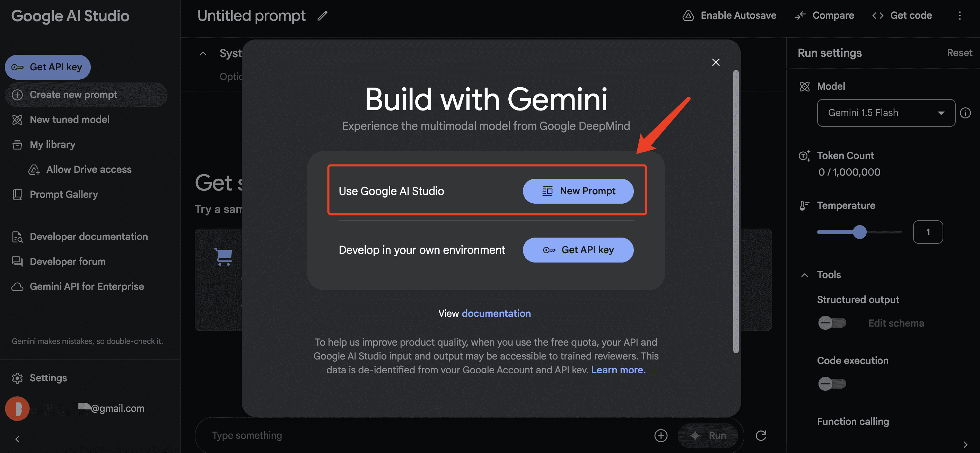This screenshot has height=453, width=980.
Task: Collapse the System instructions chevron
Action: tap(203, 53)
